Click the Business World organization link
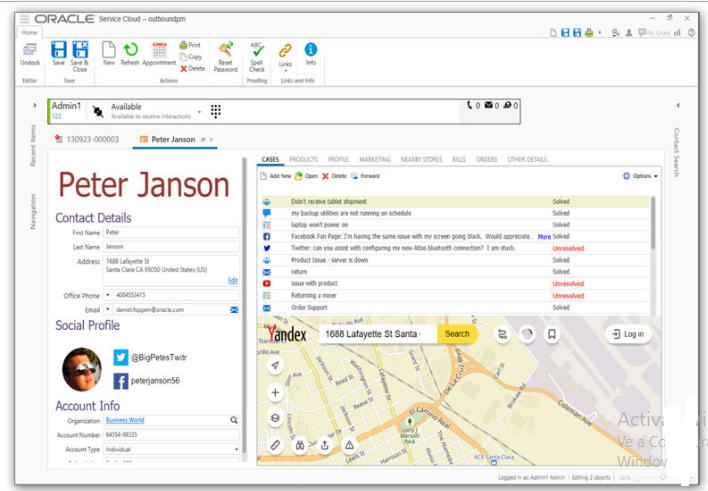 pyautogui.click(x=126, y=421)
